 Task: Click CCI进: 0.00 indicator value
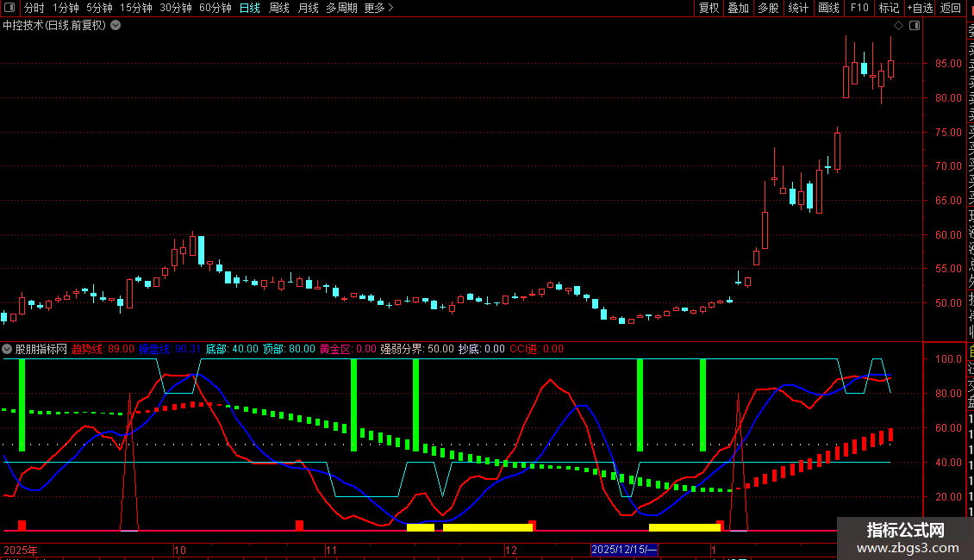[x=537, y=349]
